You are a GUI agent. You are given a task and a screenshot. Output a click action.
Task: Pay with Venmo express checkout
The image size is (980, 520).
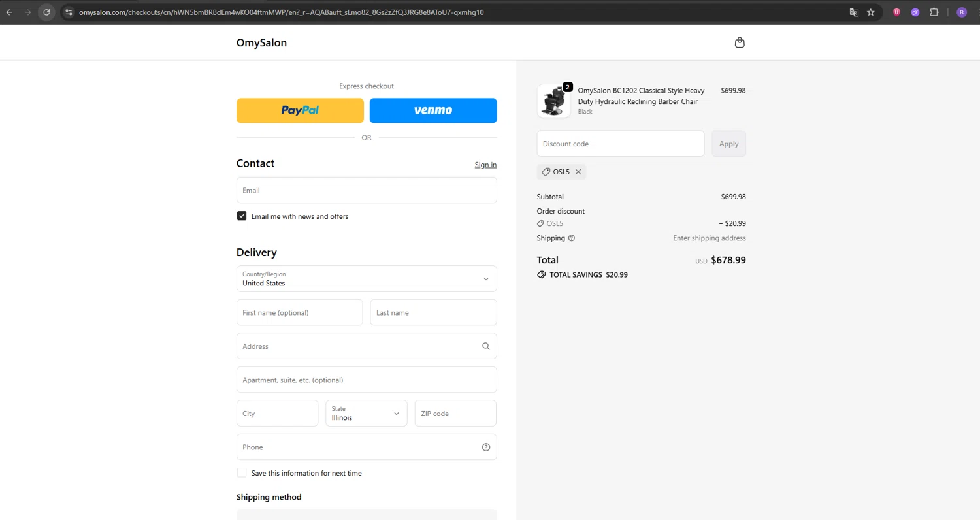coord(433,110)
